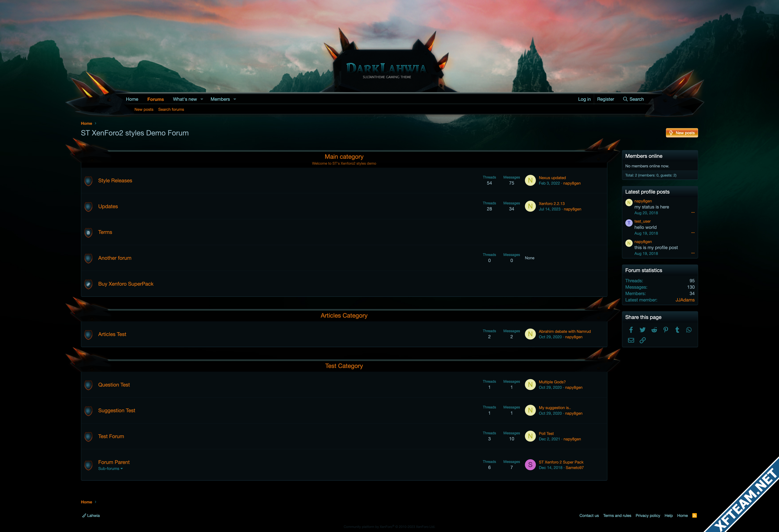Open 'Multiple Gods?' latest thread
Viewport: 779px width, 532px height.
point(552,382)
